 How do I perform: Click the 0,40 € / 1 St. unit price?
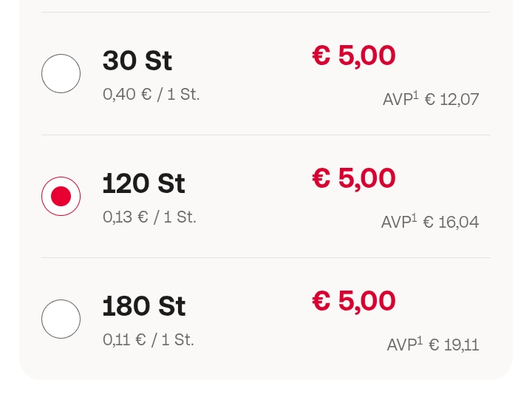(151, 95)
